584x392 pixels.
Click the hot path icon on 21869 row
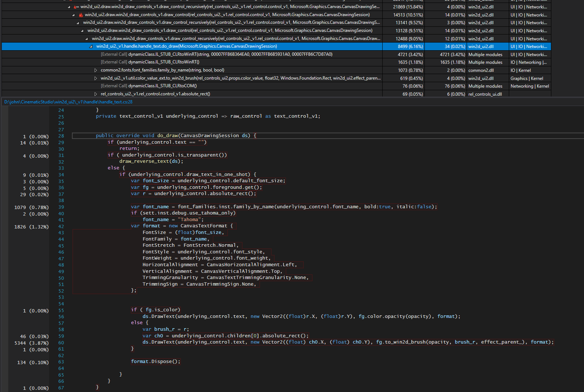pyautogui.click(x=76, y=7)
